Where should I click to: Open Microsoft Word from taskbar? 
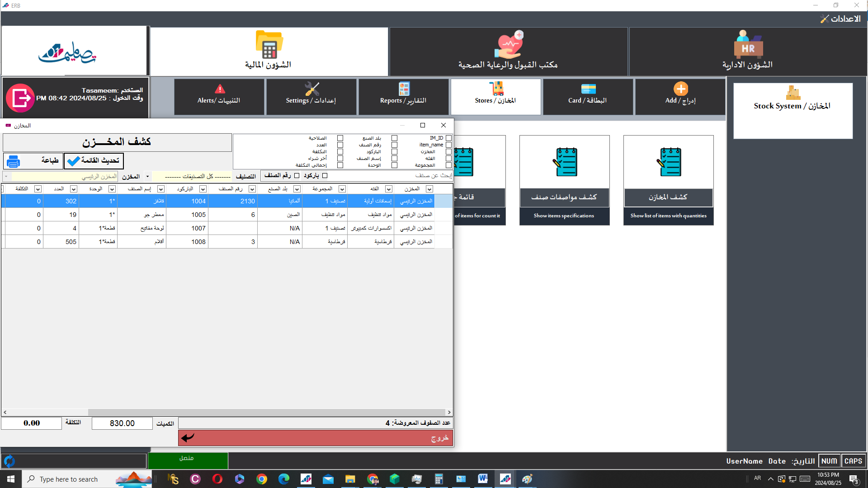pyautogui.click(x=483, y=479)
